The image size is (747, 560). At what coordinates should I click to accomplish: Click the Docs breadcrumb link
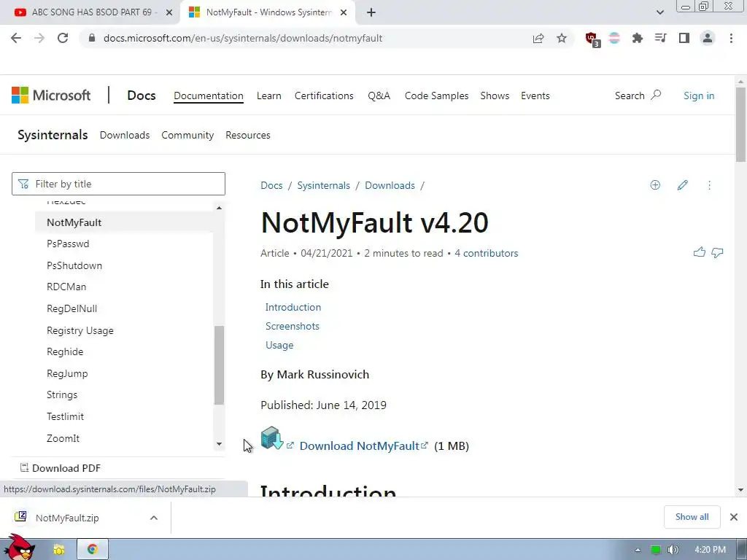pos(271,185)
